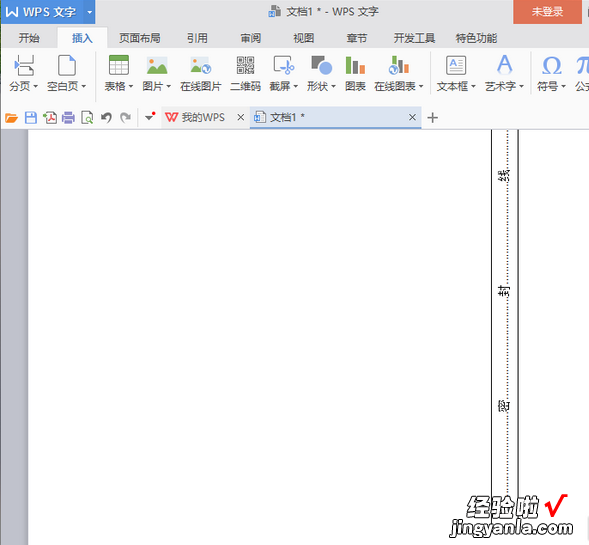Expand the 符号 dropdown arrow

click(x=563, y=86)
